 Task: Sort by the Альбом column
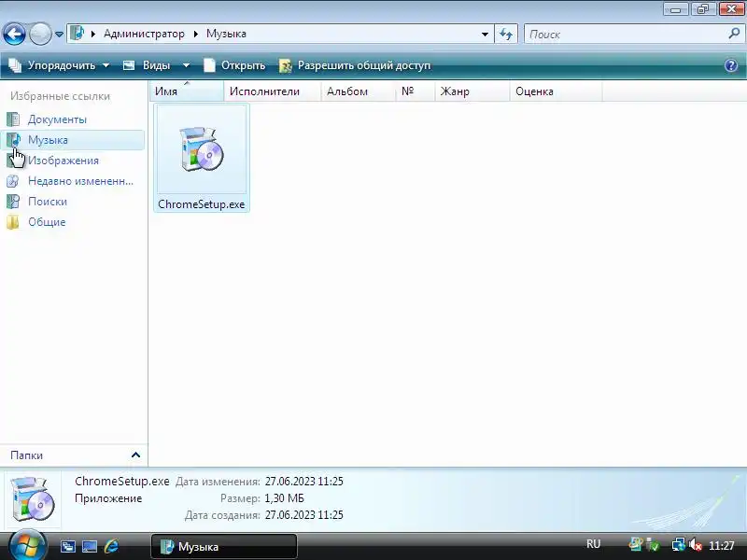pyautogui.click(x=359, y=91)
